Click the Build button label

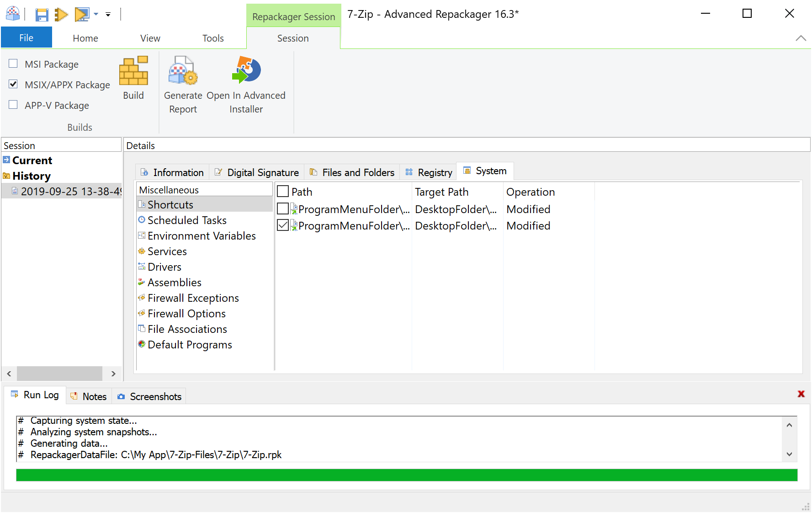tap(133, 96)
